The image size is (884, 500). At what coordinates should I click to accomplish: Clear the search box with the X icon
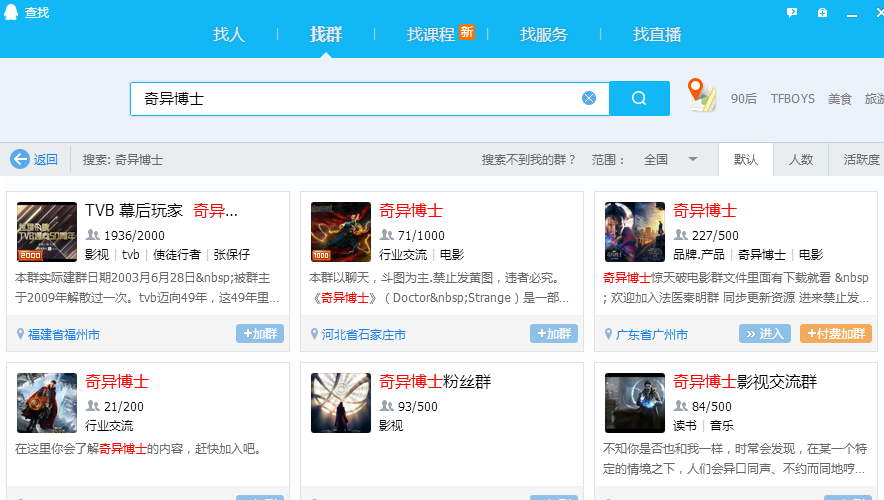tap(589, 98)
